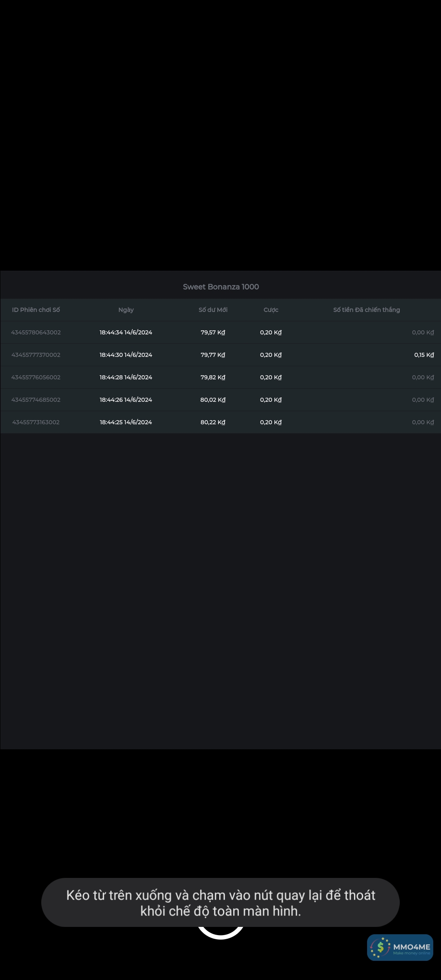
Task: Open session ID 43455780643002
Action: pyautogui.click(x=36, y=332)
